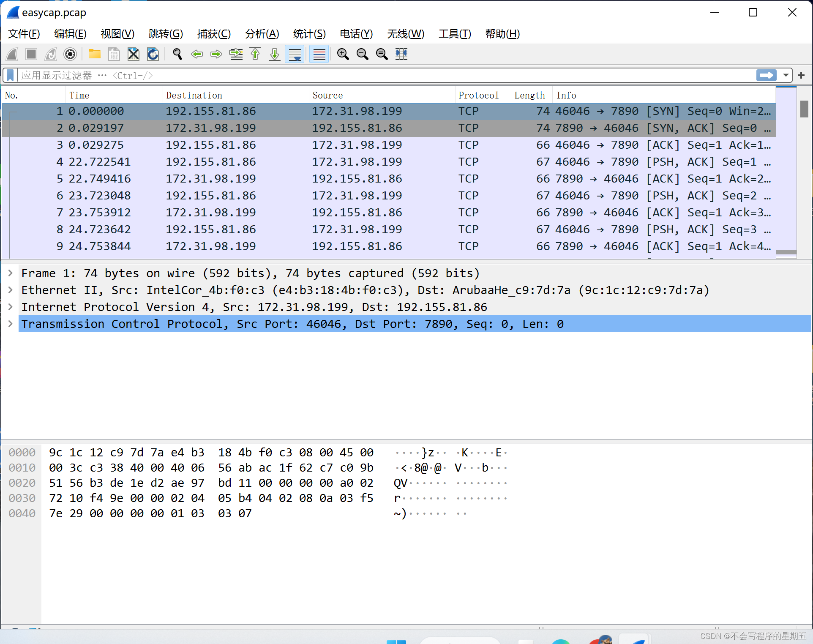Open the filter bookmarks menu
Viewport: 813px width, 644px height.
tap(9, 75)
